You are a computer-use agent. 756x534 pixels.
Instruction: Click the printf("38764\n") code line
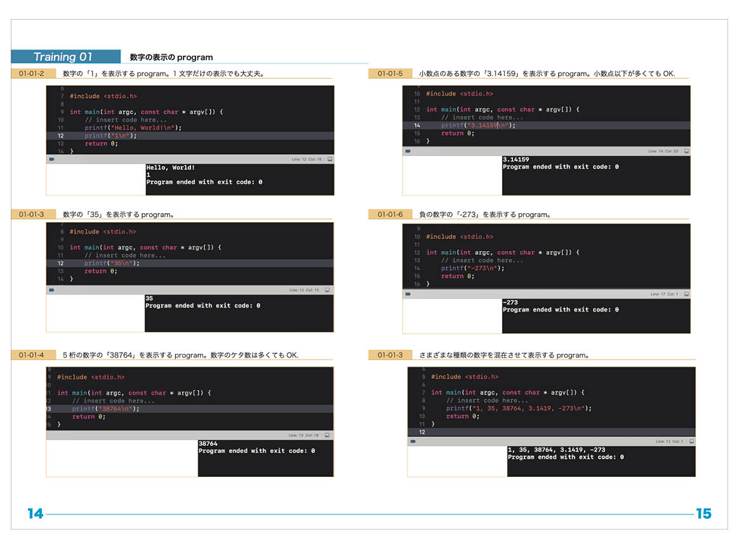pos(105,409)
